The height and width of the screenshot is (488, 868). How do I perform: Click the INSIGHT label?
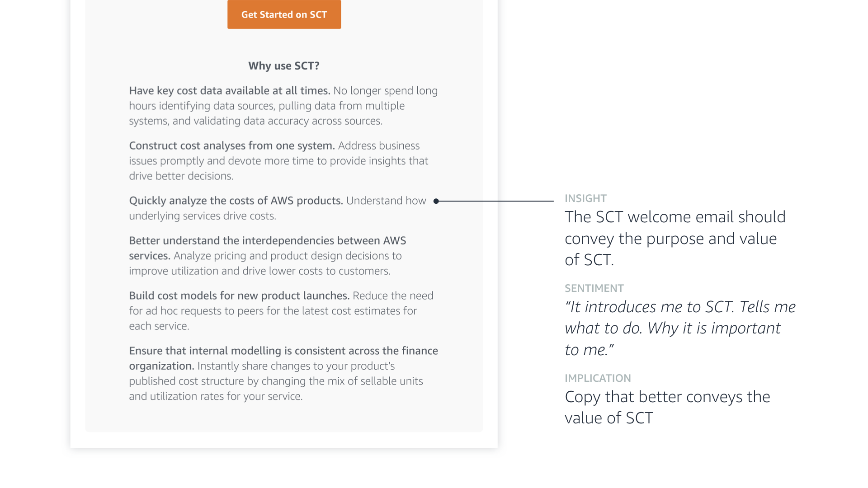tap(585, 198)
